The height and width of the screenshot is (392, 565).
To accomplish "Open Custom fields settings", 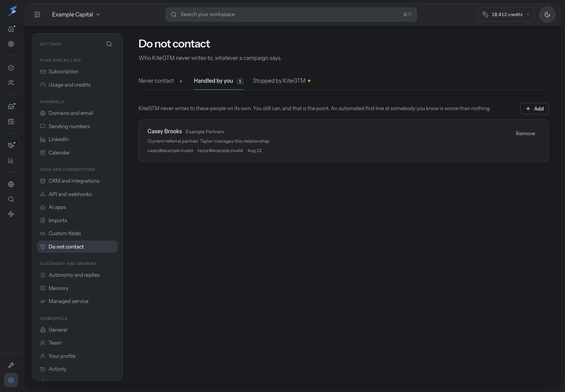I will (77, 234).
